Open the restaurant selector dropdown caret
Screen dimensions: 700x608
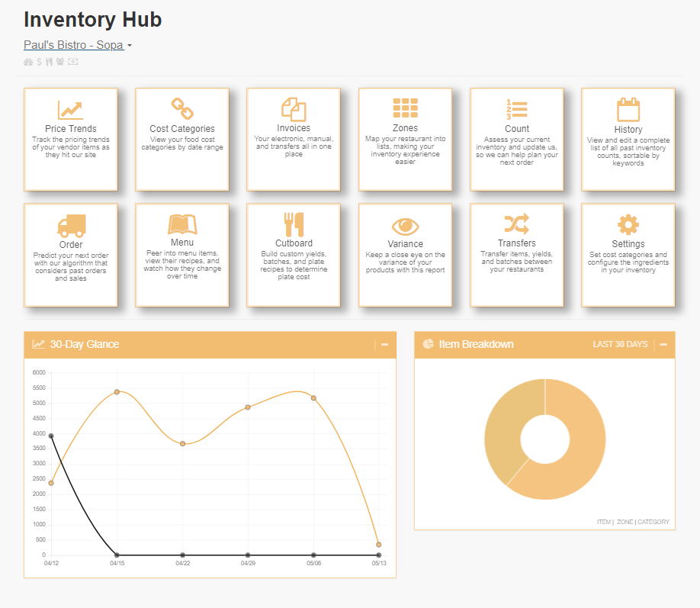tap(130, 45)
